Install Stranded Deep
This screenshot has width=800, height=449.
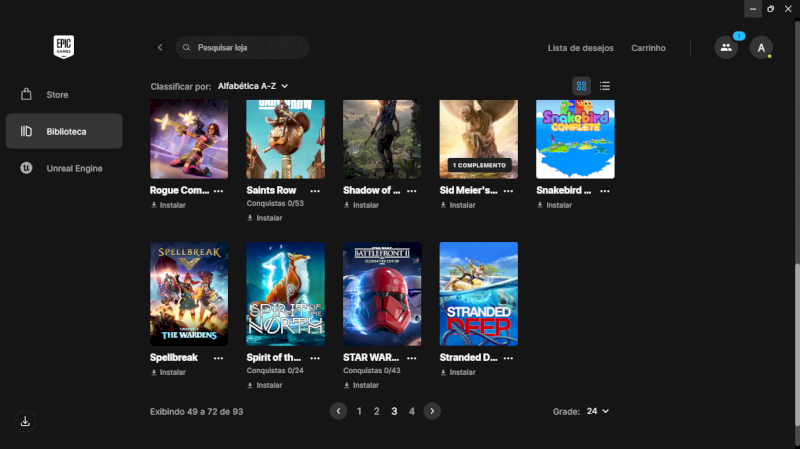pyautogui.click(x=458, y=372)
